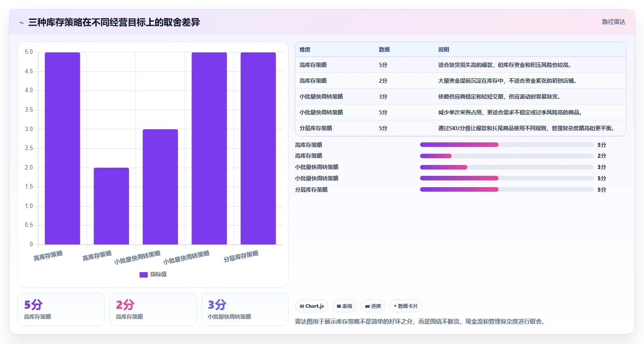Click the 分层库存策略 progress bar
644x344 pixels.
(507, 189)
